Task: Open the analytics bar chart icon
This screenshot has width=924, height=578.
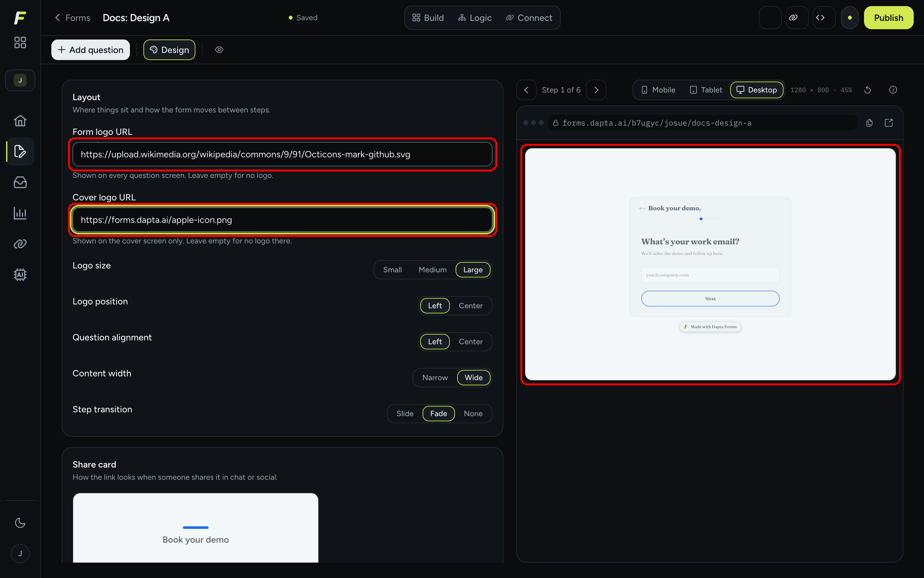Action: (20, 213)
